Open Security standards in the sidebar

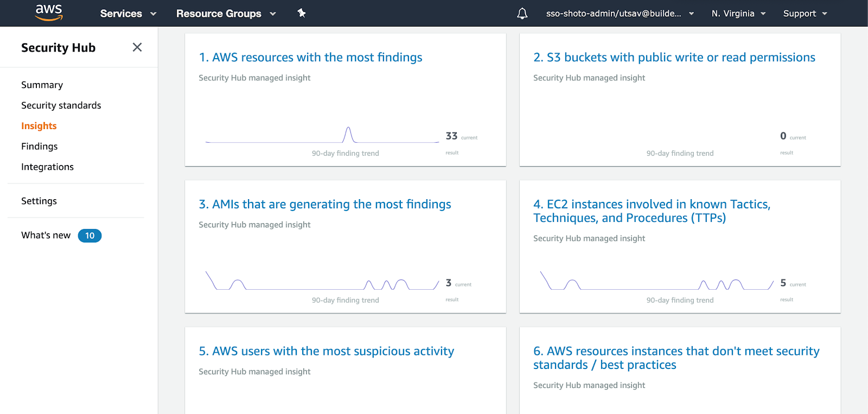click(x=61, y=105)
